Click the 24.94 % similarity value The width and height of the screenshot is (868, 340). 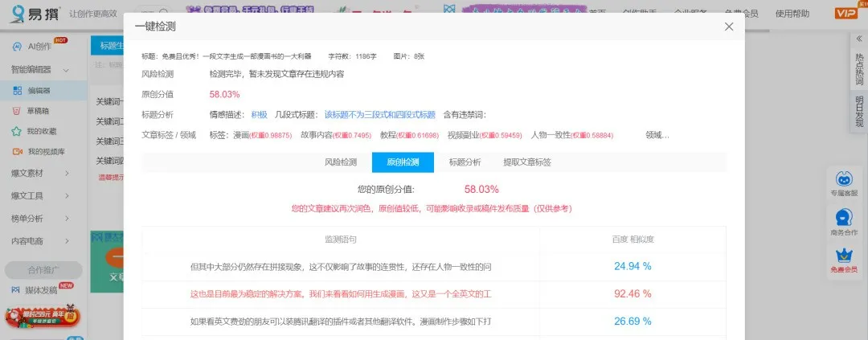pos(633,266)
